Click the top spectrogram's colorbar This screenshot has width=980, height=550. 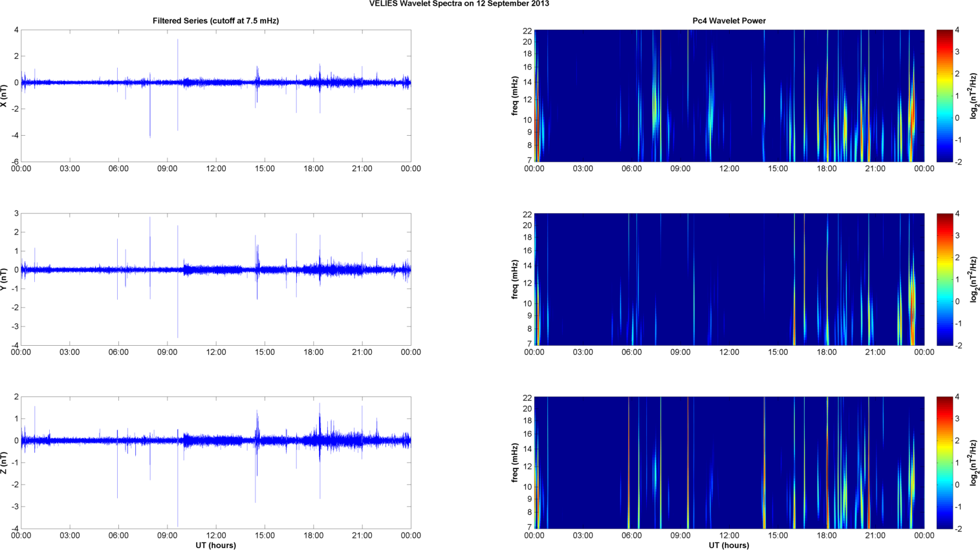944,96
